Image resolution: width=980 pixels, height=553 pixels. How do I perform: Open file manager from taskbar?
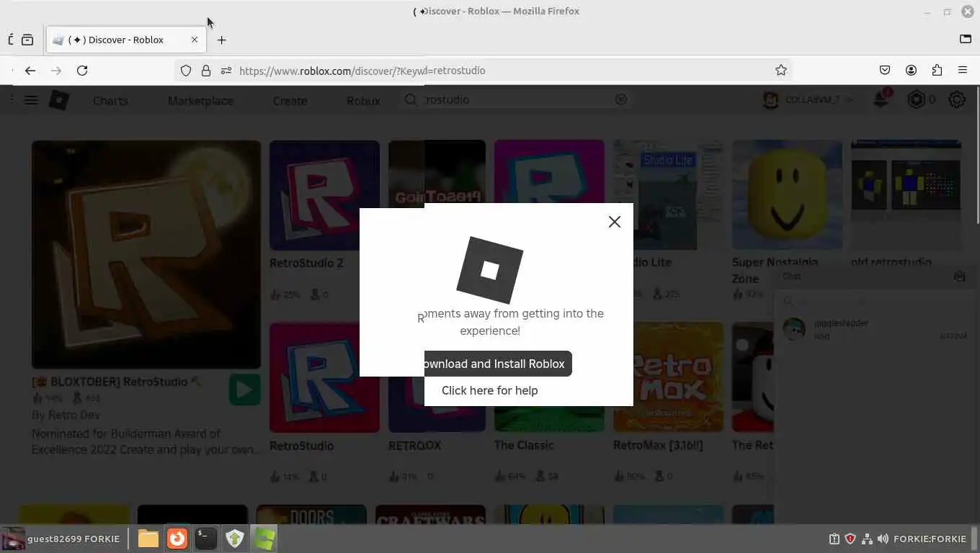tap(148, 539)
